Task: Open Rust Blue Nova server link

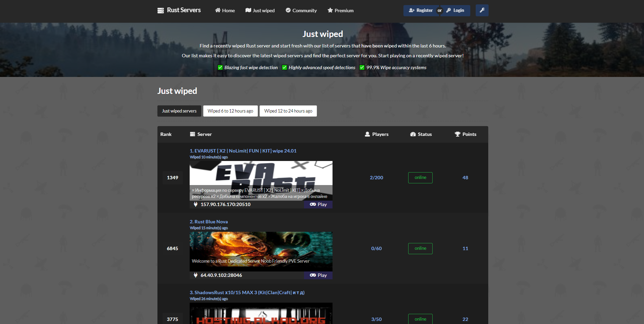Action: (209, 222)
